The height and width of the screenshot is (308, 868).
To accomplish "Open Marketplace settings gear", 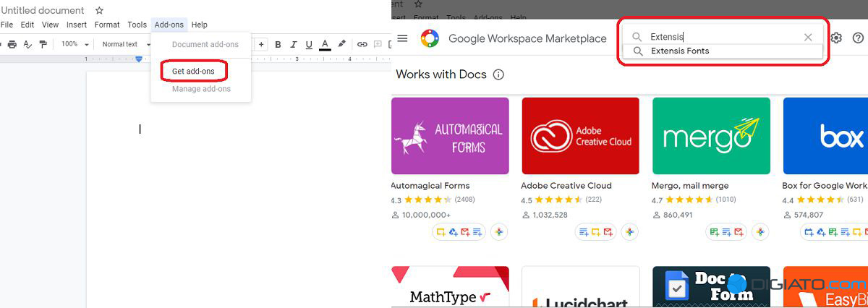I will (836, 38).
